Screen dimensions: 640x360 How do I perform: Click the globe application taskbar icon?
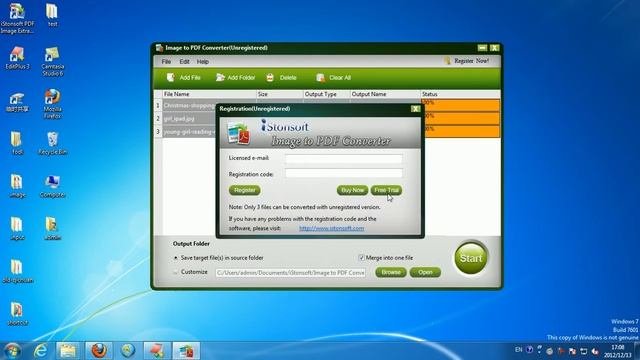click(x=128, y=351)
